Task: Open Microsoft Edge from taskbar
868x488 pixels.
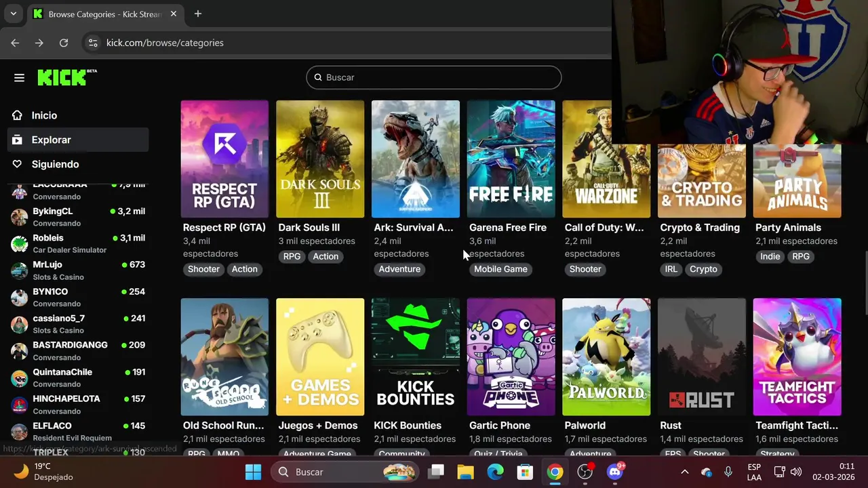Action: coord(495,472)
